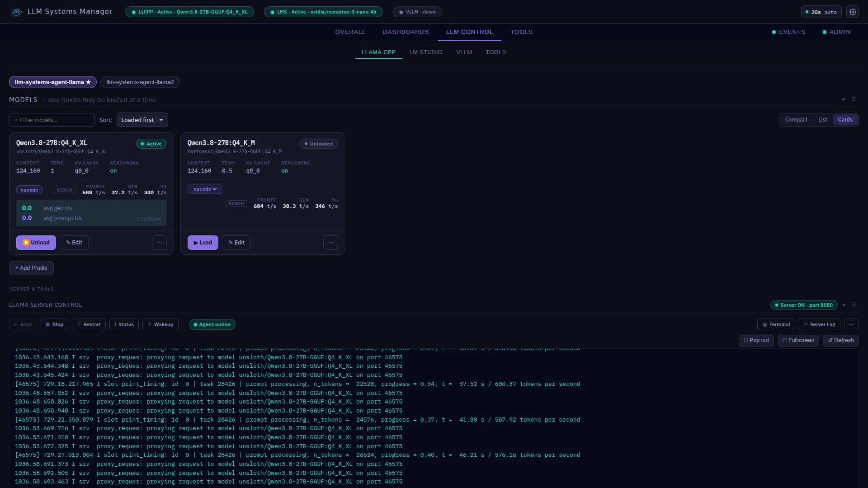868x488 pixels.
Task: Check the server Status
Action: (x=124, y=324)
